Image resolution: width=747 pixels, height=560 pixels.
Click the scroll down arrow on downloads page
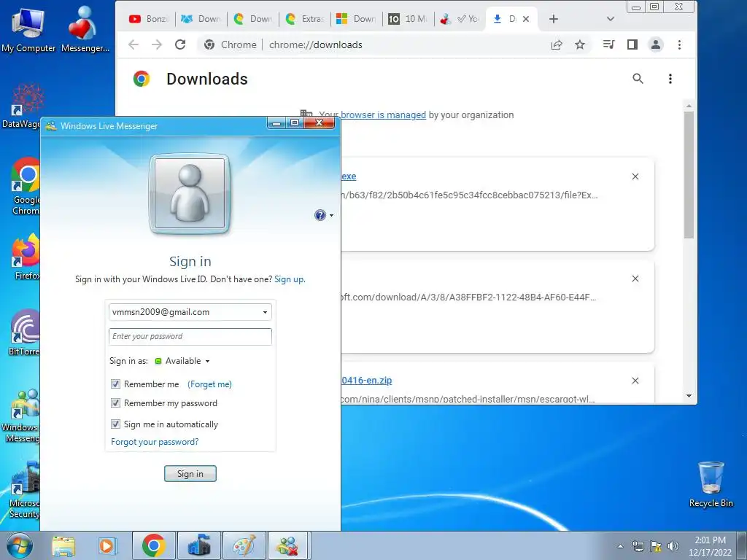[689, 396]
